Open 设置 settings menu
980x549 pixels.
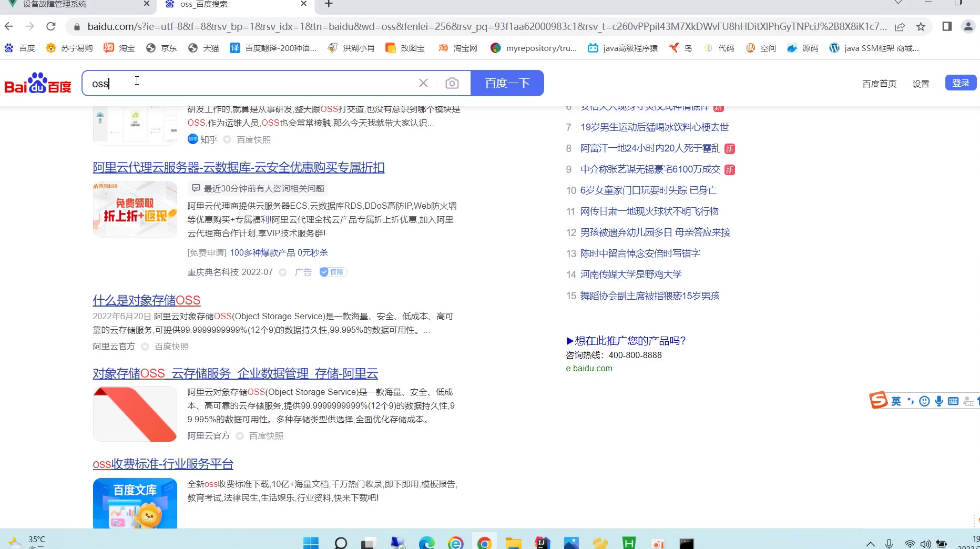click(921, 84)
